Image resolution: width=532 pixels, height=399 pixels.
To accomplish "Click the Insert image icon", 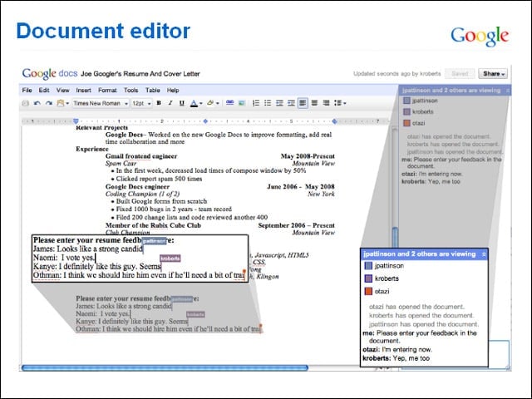I will (x=242, y=103).
